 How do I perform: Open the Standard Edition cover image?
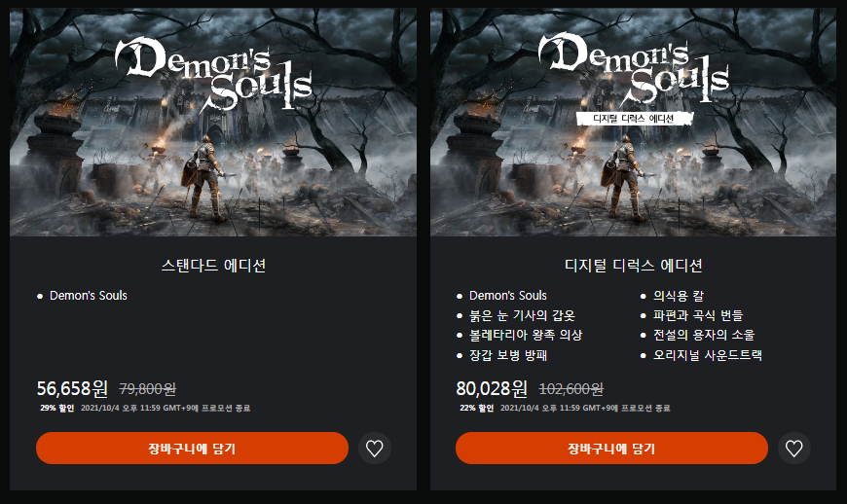pyautogui.click(x=213, y=122)
